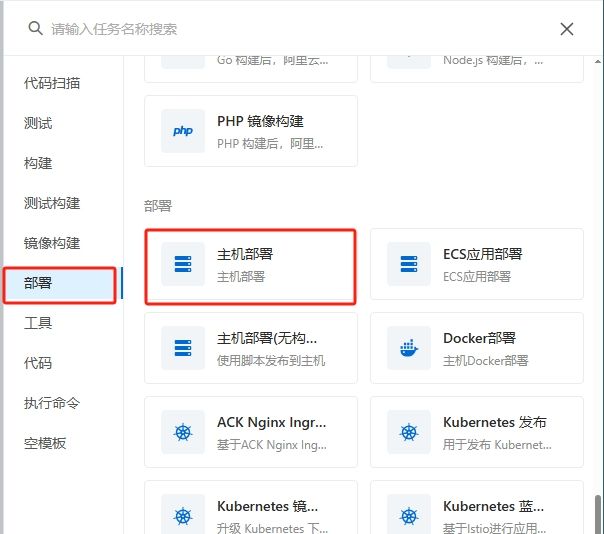604x534 pixels.
Task: Click the 主机Docker部署 description text
Action: (486, 361)
